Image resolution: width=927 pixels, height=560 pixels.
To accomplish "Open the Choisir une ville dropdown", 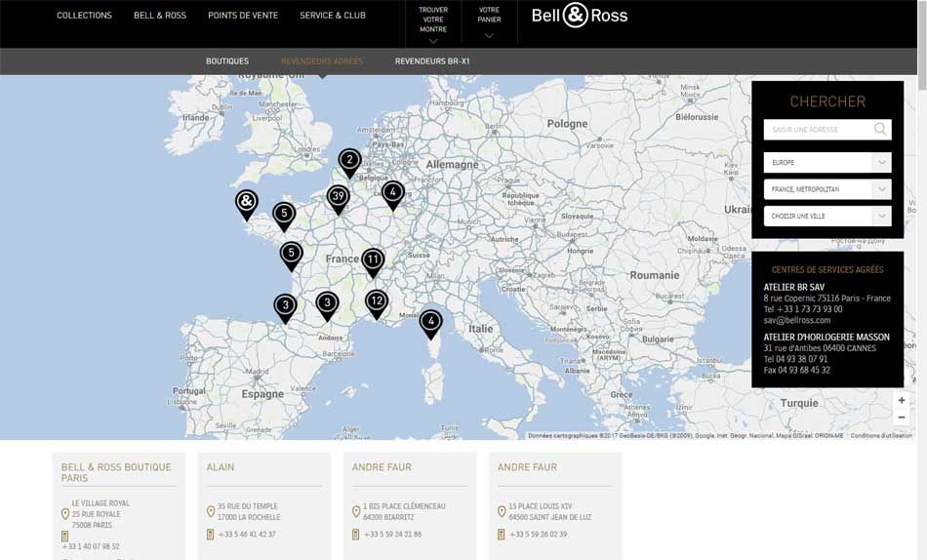I will [x=826, y=217].
